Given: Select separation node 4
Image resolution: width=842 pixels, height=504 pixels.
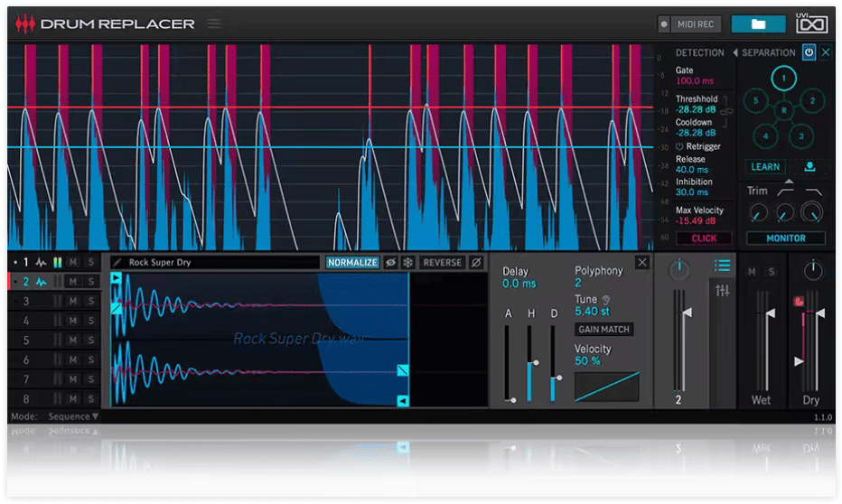Looking at the screenshot, I should (x=766, y=136).
